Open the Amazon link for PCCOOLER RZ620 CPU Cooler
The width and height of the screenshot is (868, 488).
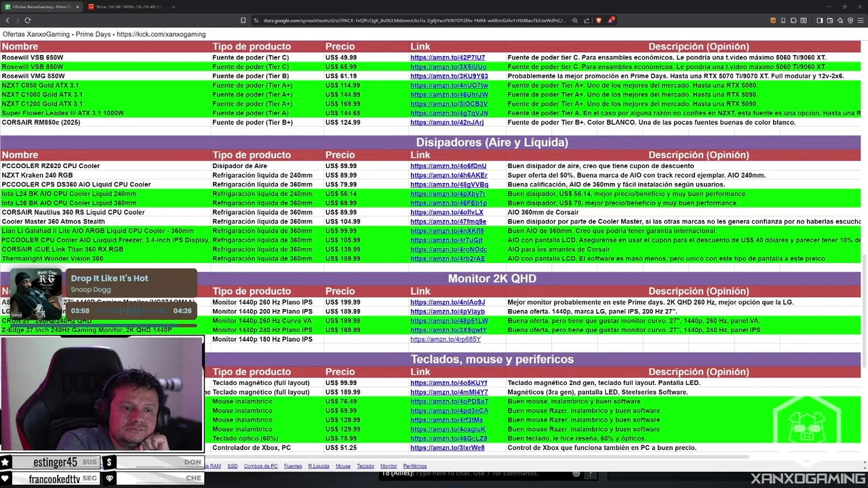coord(448,166)
